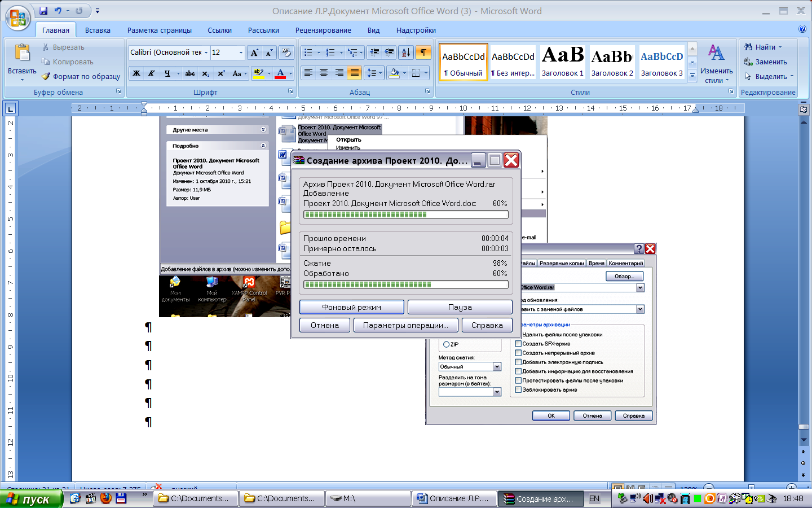
Task: Open Word help via the question mark icon
Action: (x=802, y=29)
